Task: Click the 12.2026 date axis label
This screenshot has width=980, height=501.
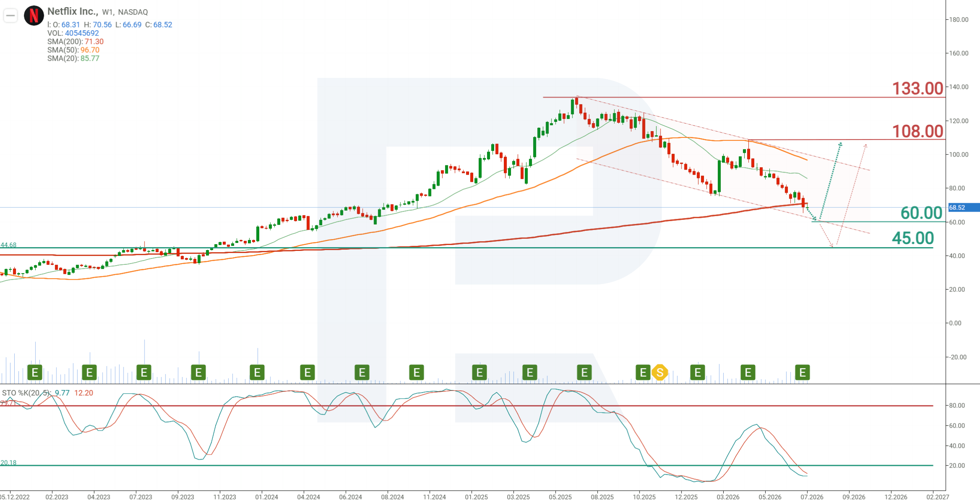Action: coord(896,497)
